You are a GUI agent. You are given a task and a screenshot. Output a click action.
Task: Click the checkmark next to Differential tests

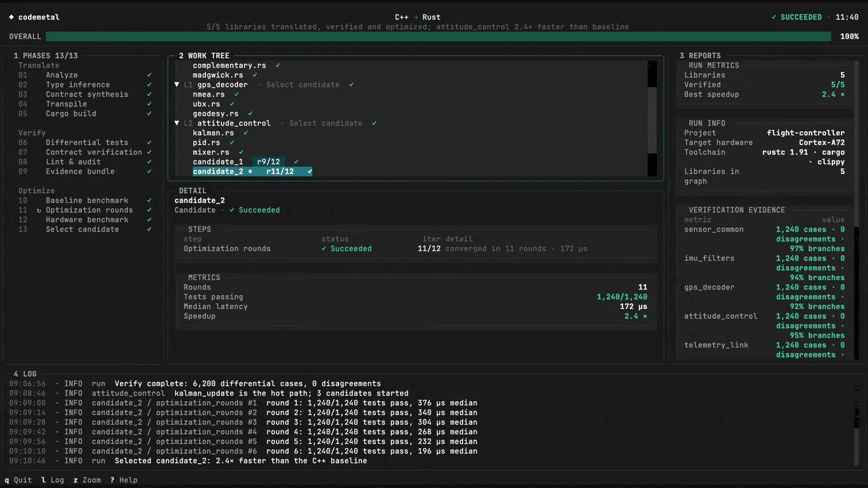point(149,143)
